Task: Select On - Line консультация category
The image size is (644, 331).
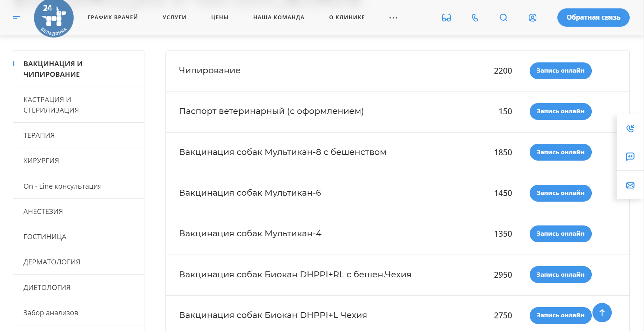Action: (x=62, y=186)
